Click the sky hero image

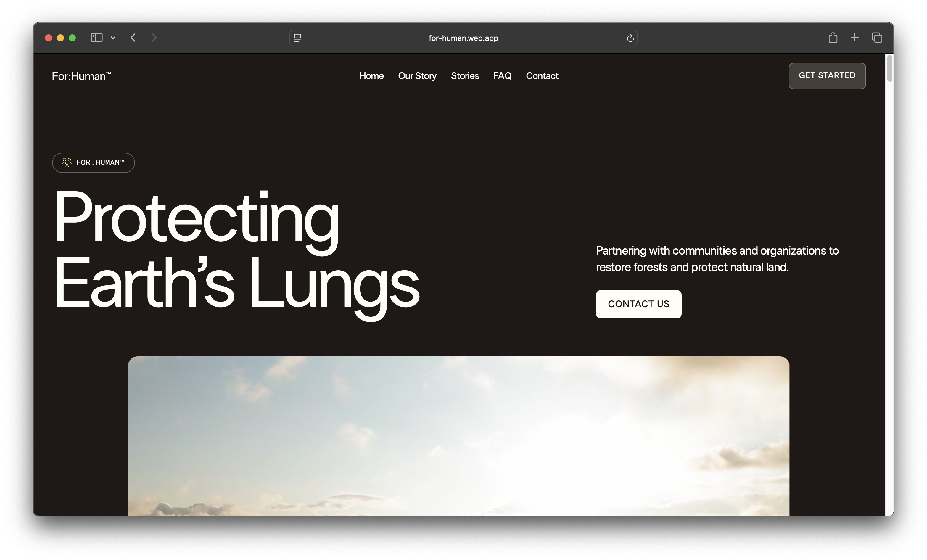tap(458, 436)
